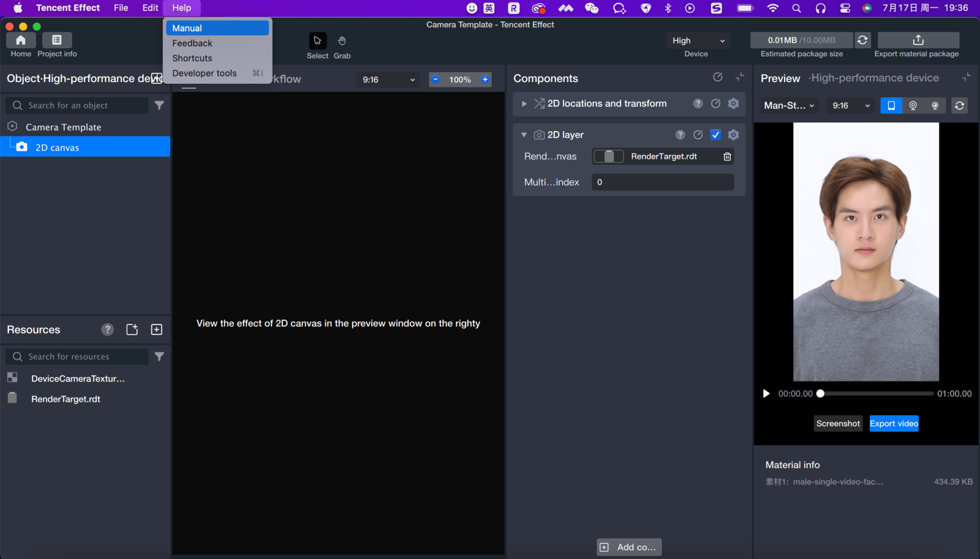The width and height of the screenshot is (980, 559).
Task: Switch preview to the middle webcam mode
Action: click(913, 105)
